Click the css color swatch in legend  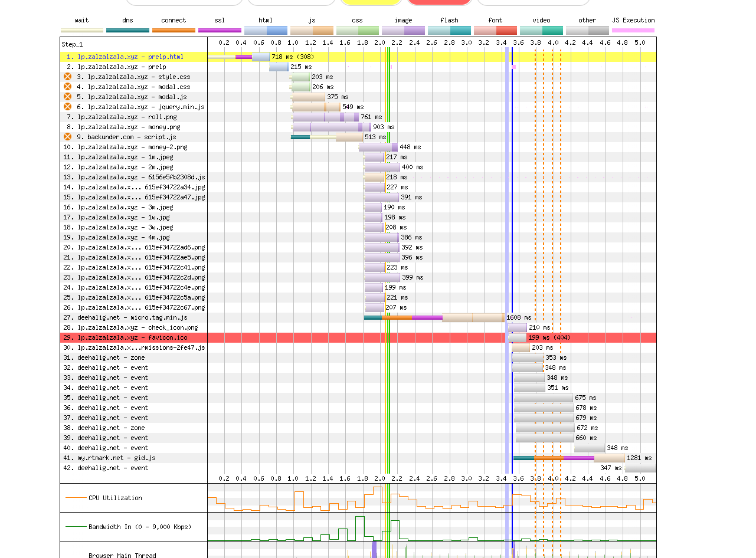358,30
